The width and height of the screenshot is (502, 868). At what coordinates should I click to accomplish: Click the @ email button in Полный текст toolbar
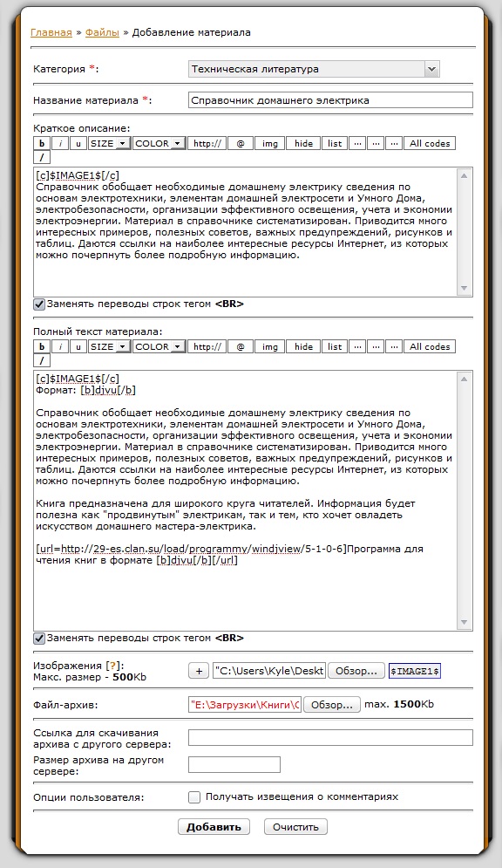point(241,346)
